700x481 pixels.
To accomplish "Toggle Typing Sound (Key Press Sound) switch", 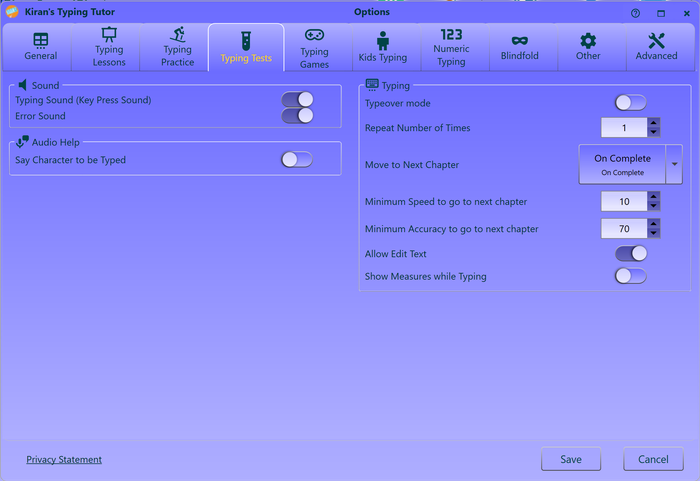I will 297,100.
